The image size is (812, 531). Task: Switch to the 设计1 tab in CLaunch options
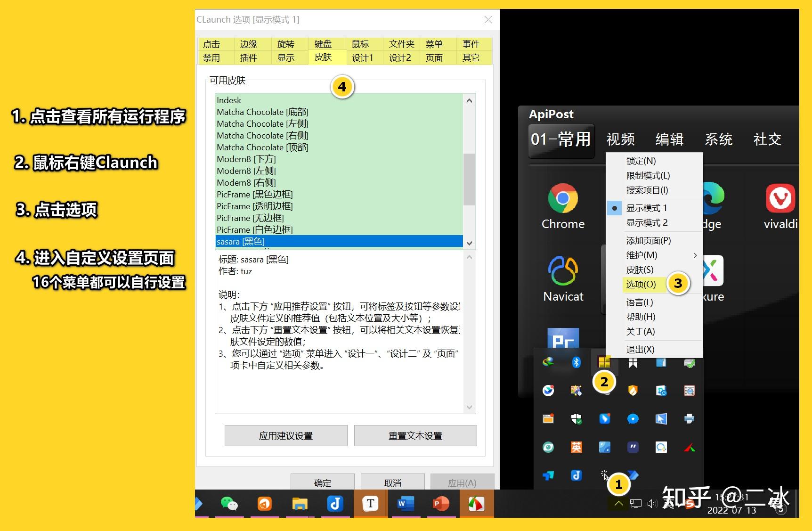point(363,57)
